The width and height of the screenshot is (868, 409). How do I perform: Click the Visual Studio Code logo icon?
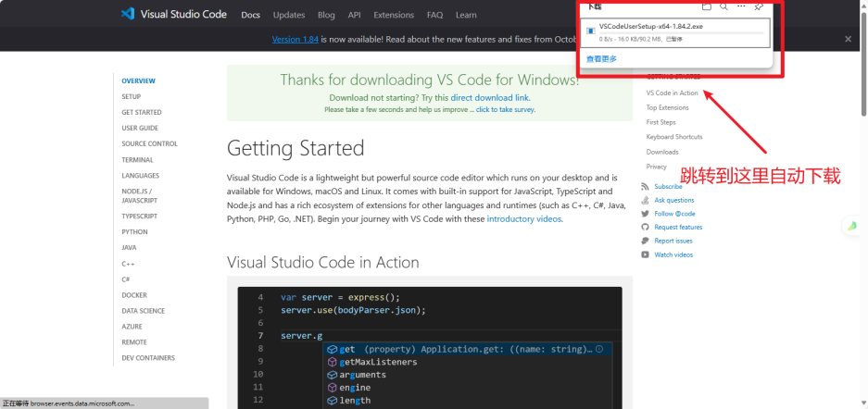[128, 14]
